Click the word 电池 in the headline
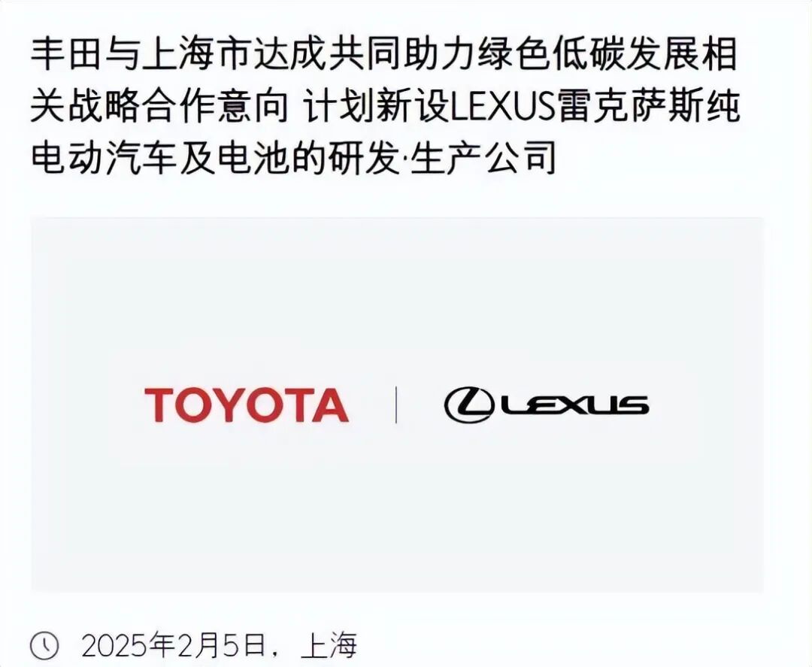 [x=254, y=157]
